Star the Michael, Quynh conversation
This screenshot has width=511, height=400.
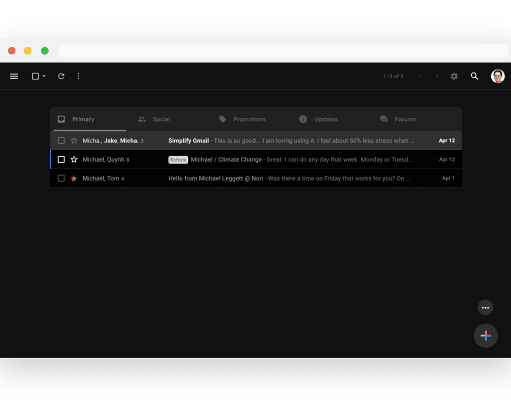tap(74, 160)
